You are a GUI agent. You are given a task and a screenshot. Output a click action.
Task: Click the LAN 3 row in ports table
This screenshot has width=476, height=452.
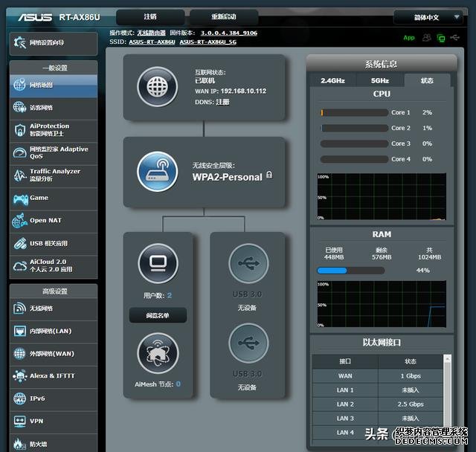pos(378,419)
